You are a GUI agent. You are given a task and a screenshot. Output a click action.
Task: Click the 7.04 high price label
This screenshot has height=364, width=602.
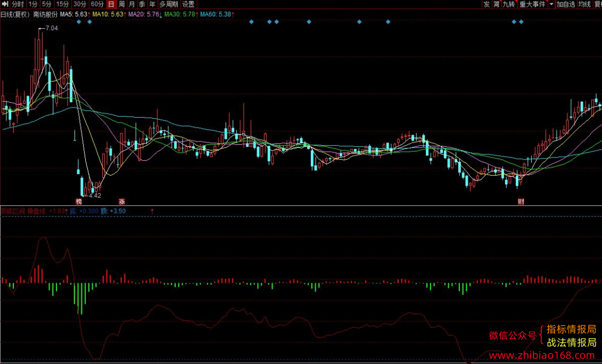(52, 28)
